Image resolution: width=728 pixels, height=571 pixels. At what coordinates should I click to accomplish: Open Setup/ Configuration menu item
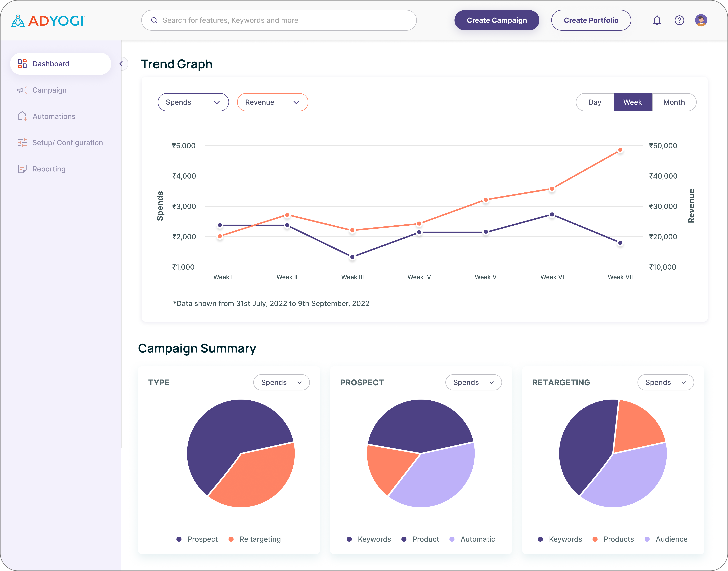pyautogui.click(x=60, y=143)
